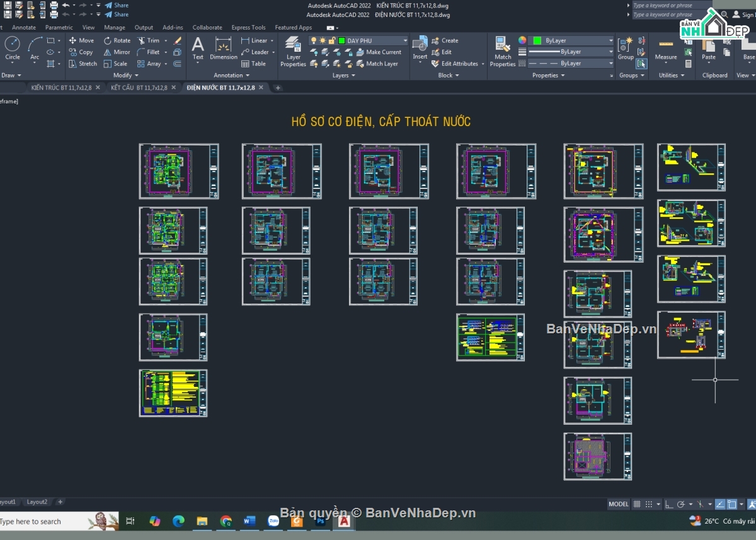Pick a new object color from the color wheel

[522, 40]
